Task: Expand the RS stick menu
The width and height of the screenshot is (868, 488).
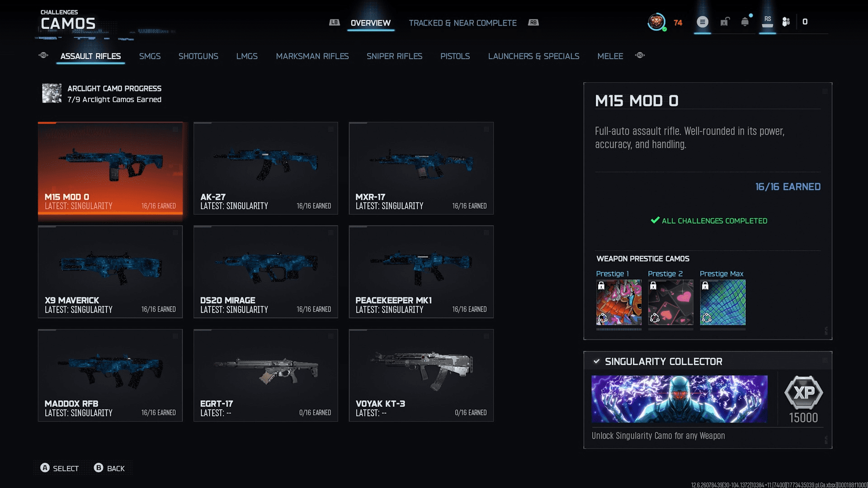Action: 768,22
